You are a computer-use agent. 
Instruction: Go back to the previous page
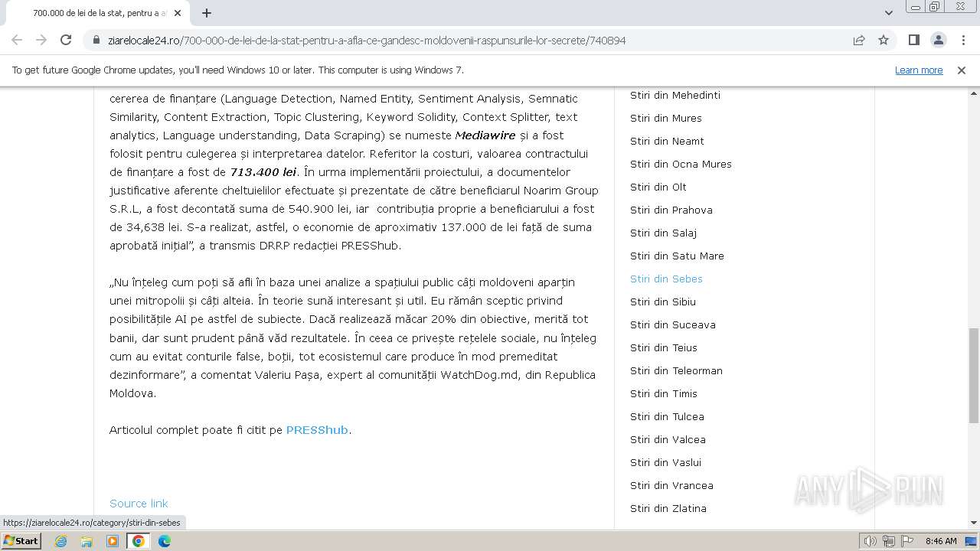pyautogui.click(x=17, y=41)
